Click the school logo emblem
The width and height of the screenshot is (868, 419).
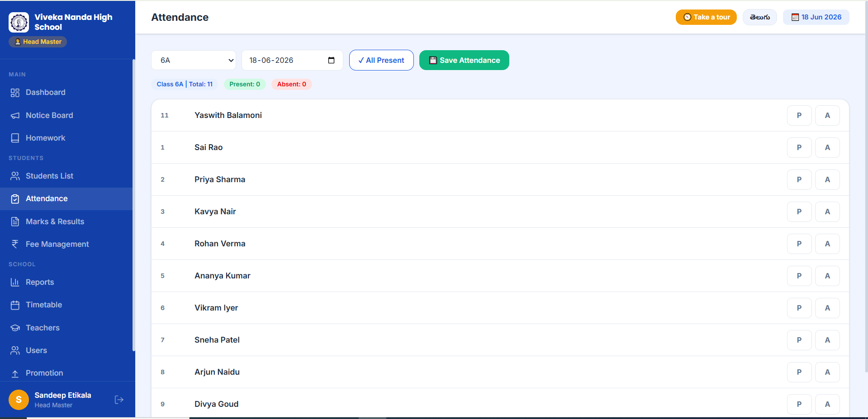coord(19,22)
